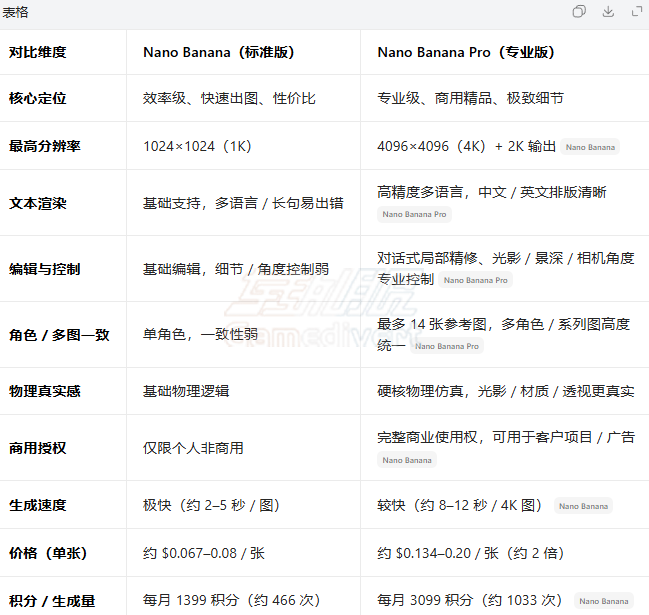Click the text 高精度多语言，中文 / 英文排版清晰
Image resolution: width=649 pixels, height=615 pixels.
tap(492, 192)
